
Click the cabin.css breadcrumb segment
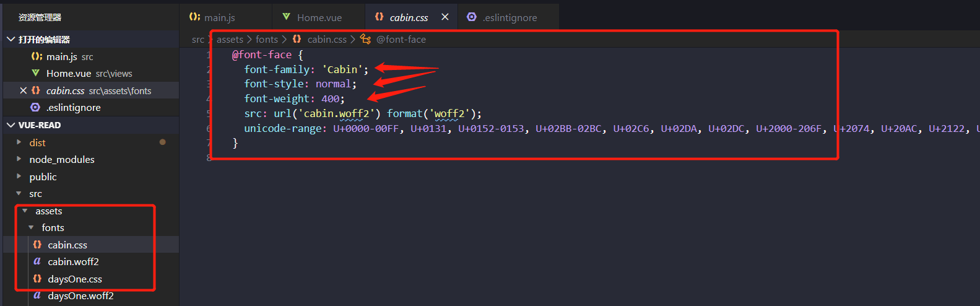327,39
